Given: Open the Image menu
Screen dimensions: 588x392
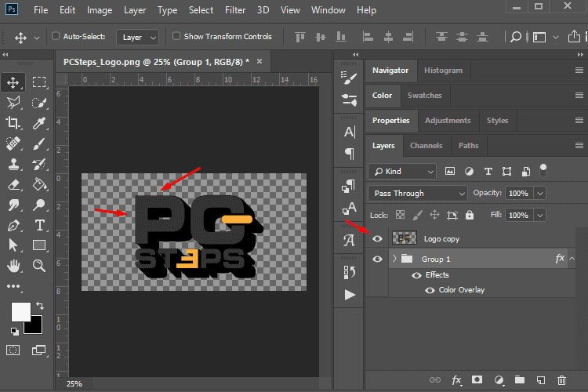Looking at the screenshot, I should (x=100, y=10).
